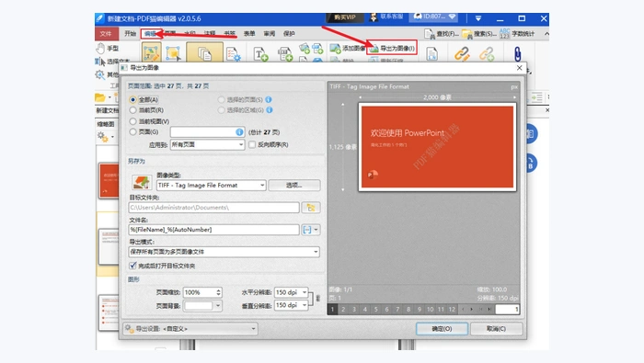Screen dimensions: 644x363
Task: Click the account ID:807 badge
Action: [434, 17]
